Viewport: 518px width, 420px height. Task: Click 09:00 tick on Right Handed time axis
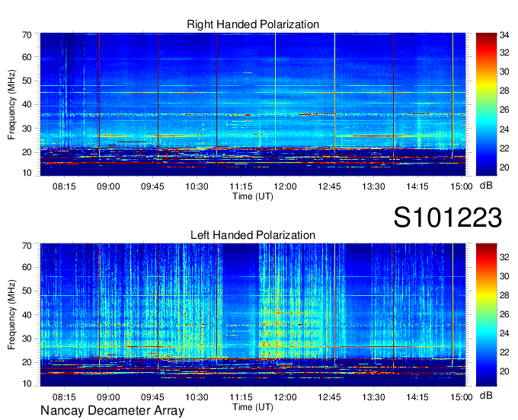(108, 186)
